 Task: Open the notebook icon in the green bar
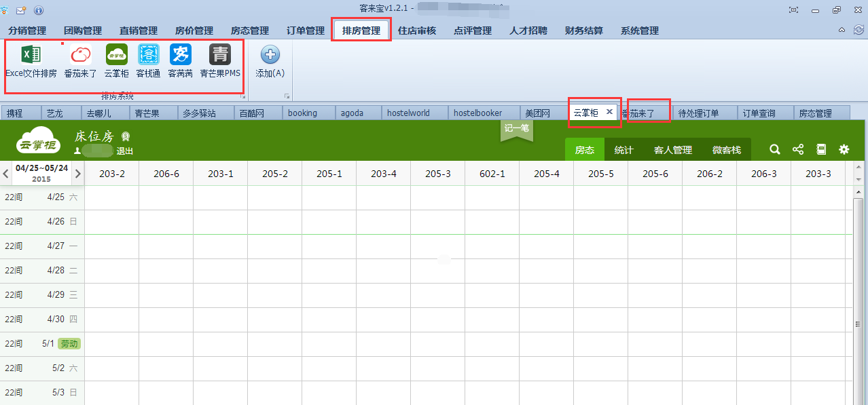(821, 149)
